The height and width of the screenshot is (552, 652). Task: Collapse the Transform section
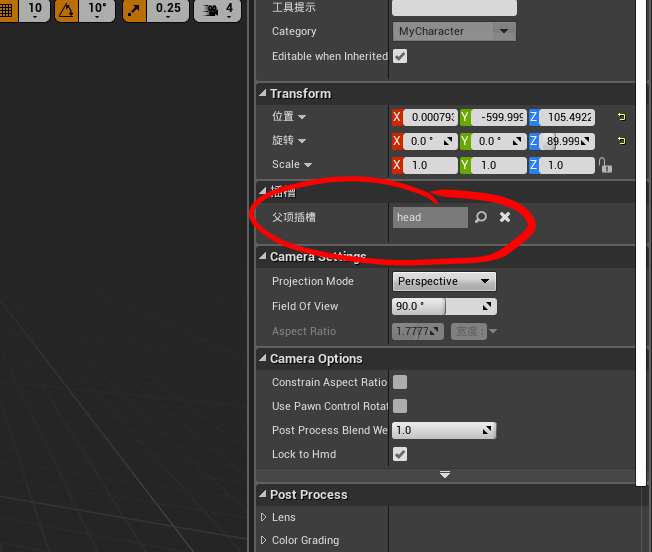tap(263, 93)
